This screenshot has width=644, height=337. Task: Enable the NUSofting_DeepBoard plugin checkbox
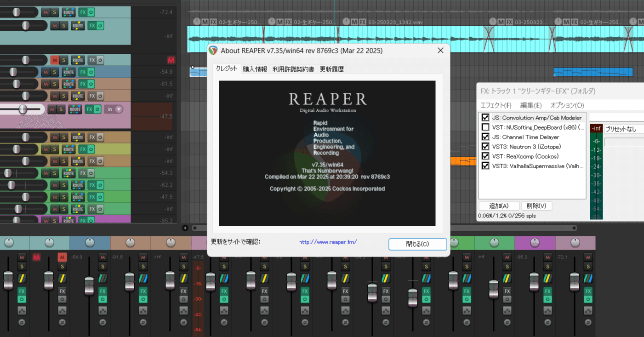[486, 127]
